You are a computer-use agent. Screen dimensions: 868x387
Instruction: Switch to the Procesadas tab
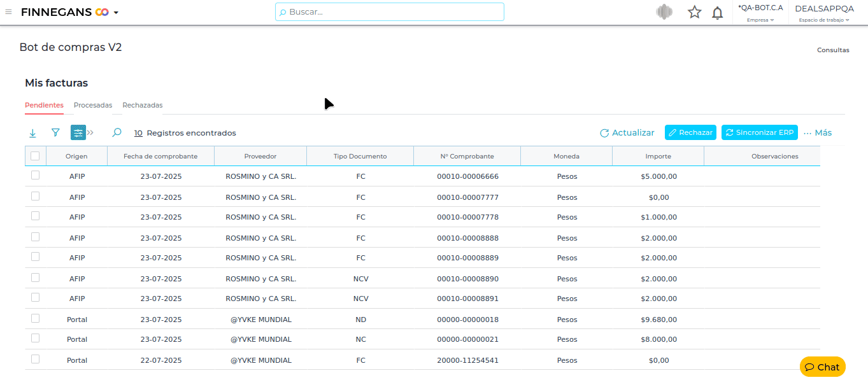(x=93, y=105)
